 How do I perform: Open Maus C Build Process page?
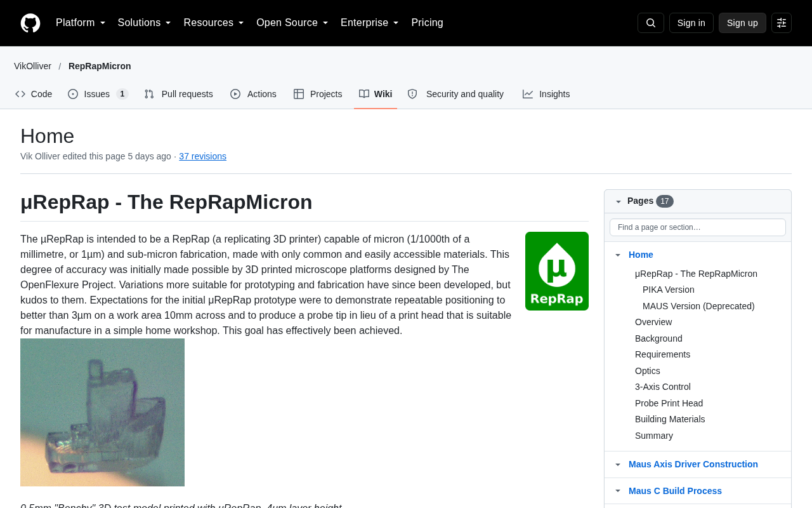(x=675, y=491)
